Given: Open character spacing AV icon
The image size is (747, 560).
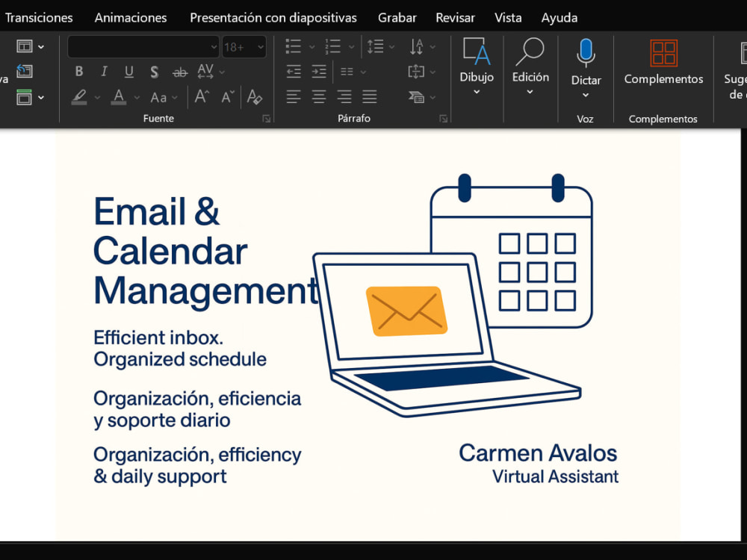Looking at the screenshot, I should [205, 72].
